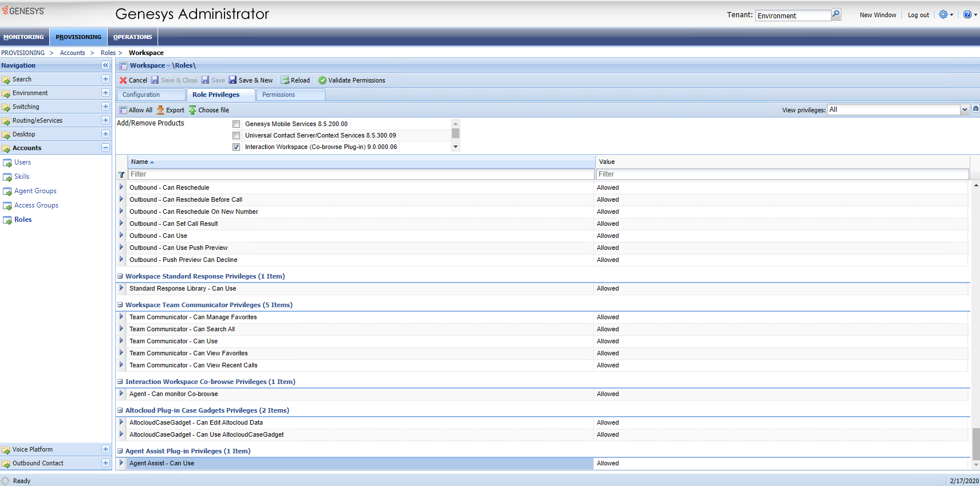Check Genesys Mobile Services 8.5.200.00 product
The height and width of the screenshot is (486, 980).
coord(236,124)
